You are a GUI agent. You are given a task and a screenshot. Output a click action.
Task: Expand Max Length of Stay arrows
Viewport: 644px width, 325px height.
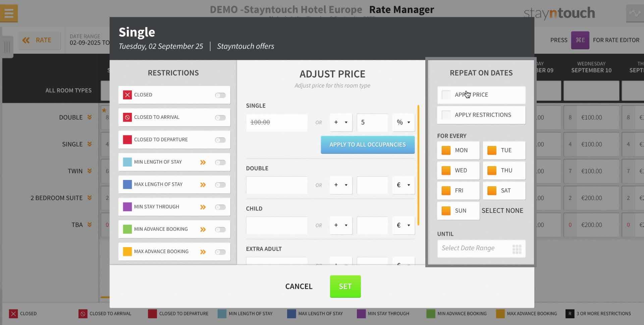[203, 185]
